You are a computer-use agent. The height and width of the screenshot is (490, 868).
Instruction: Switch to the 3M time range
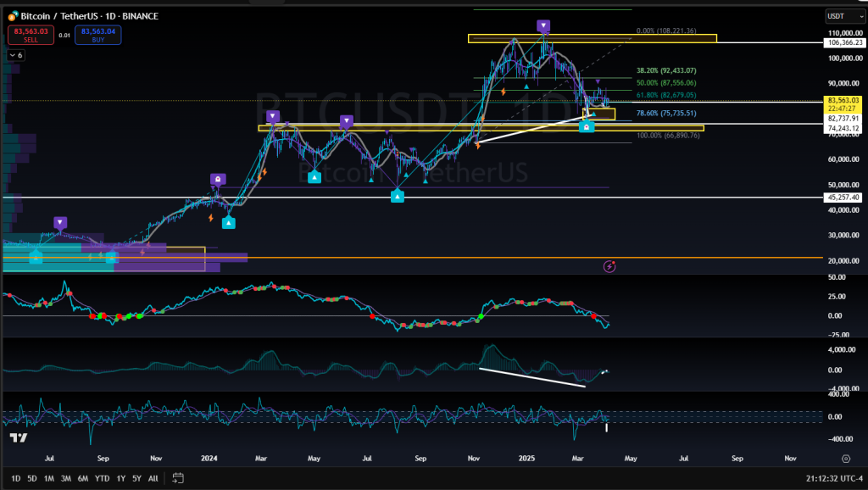click(x=66, y=478)
